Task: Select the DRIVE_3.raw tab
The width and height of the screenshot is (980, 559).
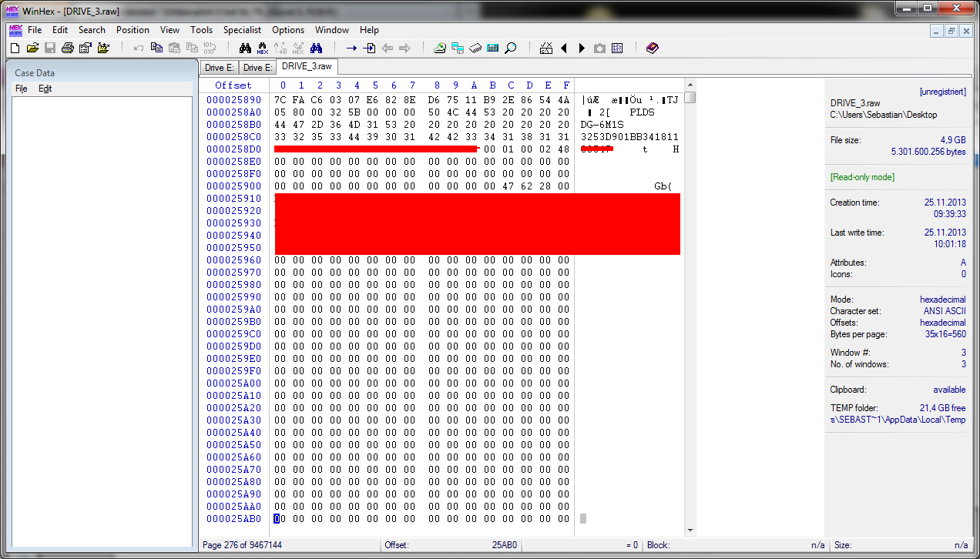Action: tap(307, 67)
